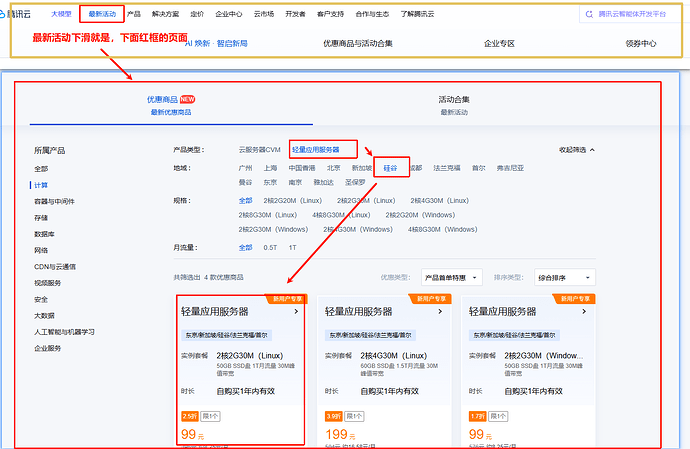Select 企业服务 in the sidebar
The image size is (690, 449).
48,348
